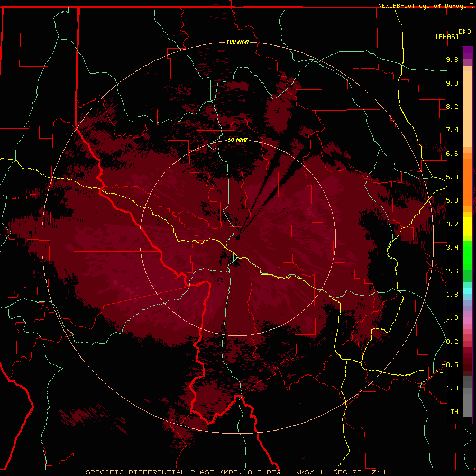The image size is (476, 476).
Task: Click the 4.2 value on the scale
Action: (452, 224)
